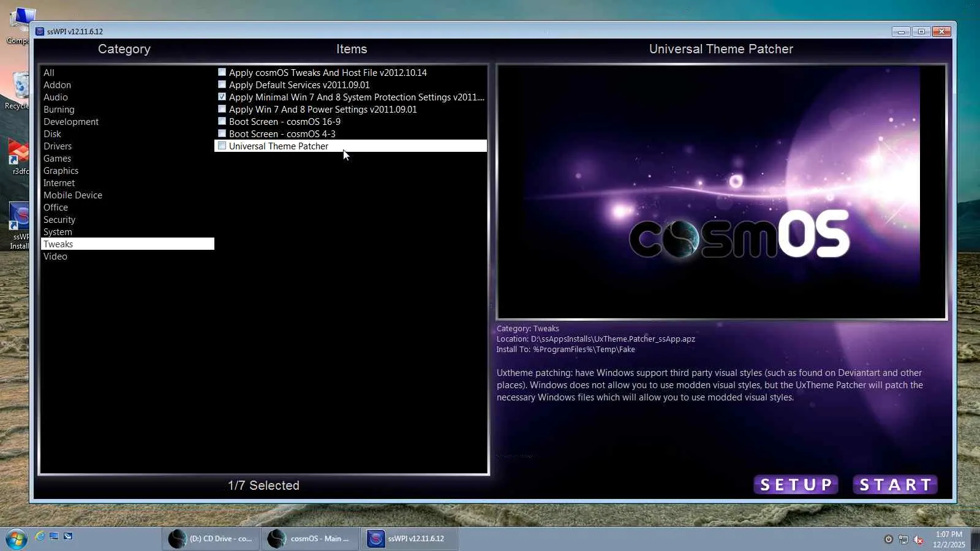The image size is (980, 551).
Task: Select the Internet category
Action: point(127,183)
